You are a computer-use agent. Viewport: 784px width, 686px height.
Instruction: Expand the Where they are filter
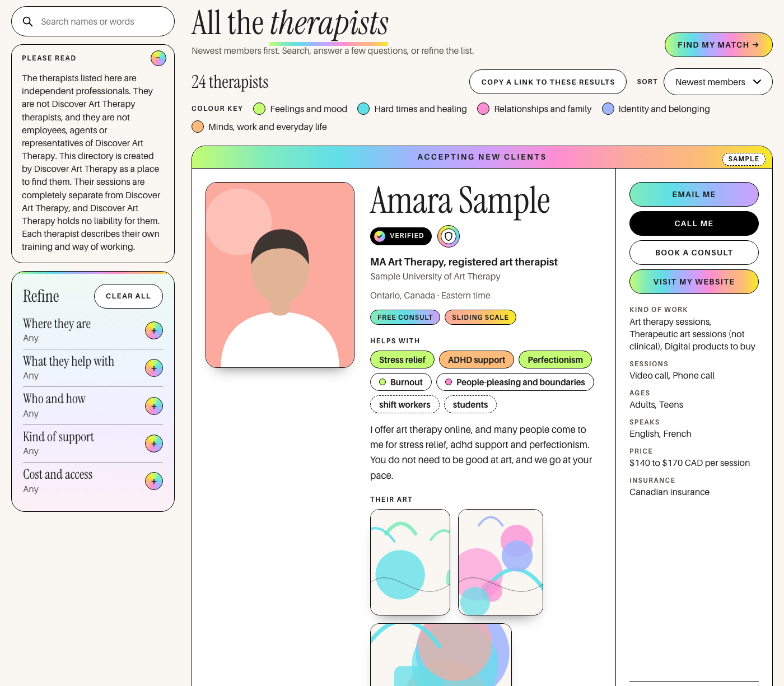[154, 330]
